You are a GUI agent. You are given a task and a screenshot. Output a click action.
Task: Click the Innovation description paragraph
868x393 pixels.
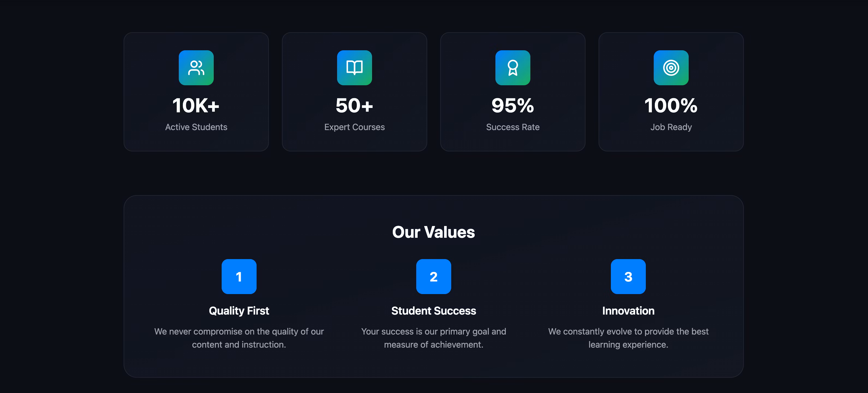(628, 338)
